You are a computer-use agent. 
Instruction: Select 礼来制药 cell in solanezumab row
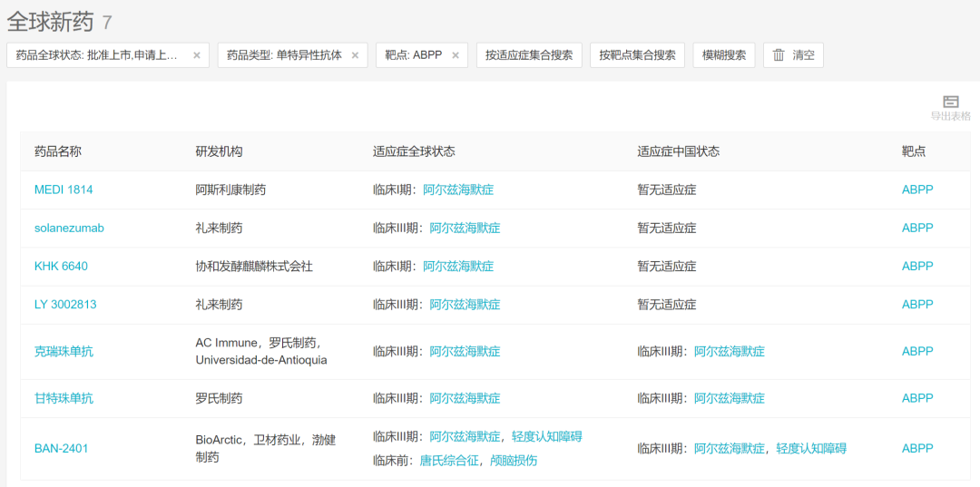pyautogui.click(x=219, y=228)
